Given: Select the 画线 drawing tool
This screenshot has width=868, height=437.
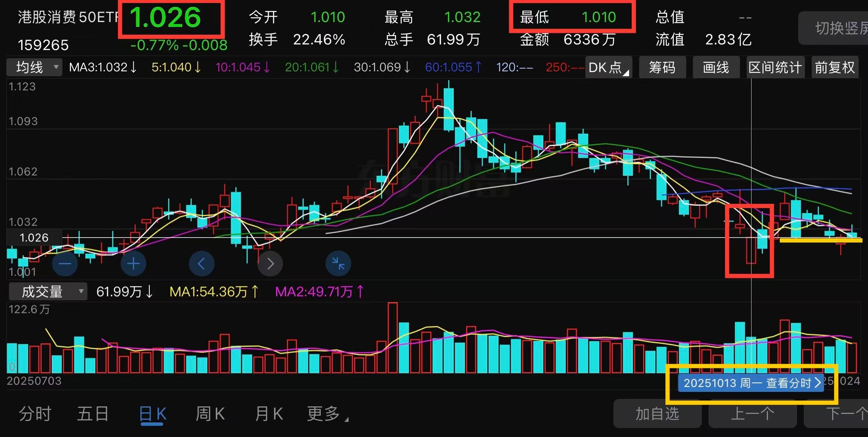Looking at the screenshot, I should click(x=716, y=68).
